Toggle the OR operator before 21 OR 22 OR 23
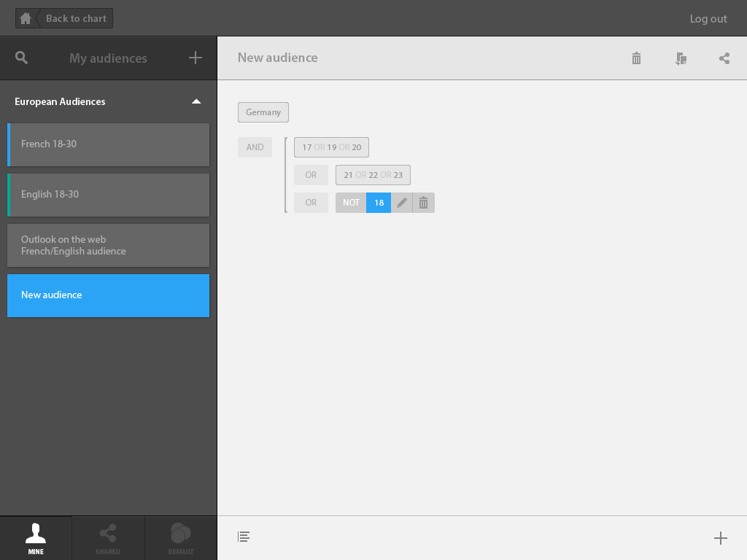This screenshot has width=747, height=560. [311, 175]
